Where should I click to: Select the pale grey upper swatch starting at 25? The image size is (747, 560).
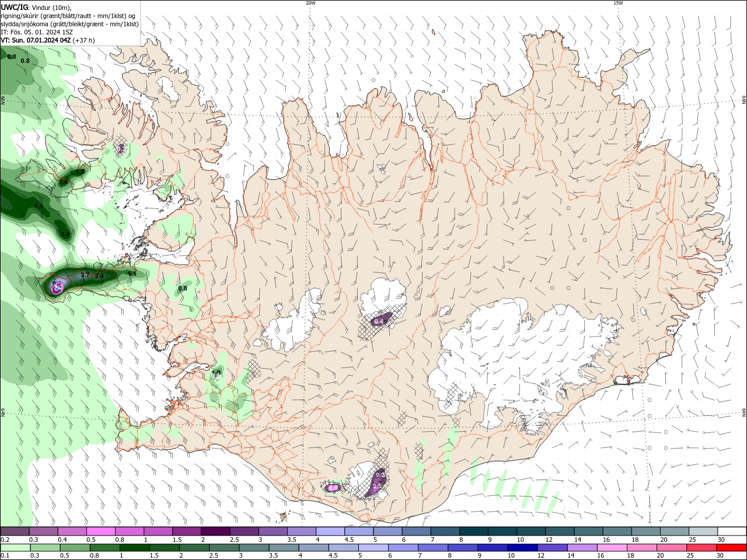click(704, 531)
